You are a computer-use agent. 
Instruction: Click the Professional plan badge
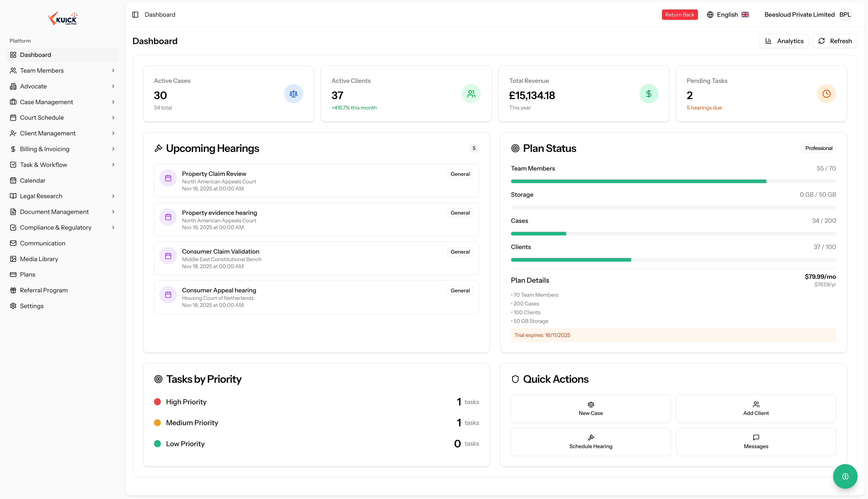[818, 148]
